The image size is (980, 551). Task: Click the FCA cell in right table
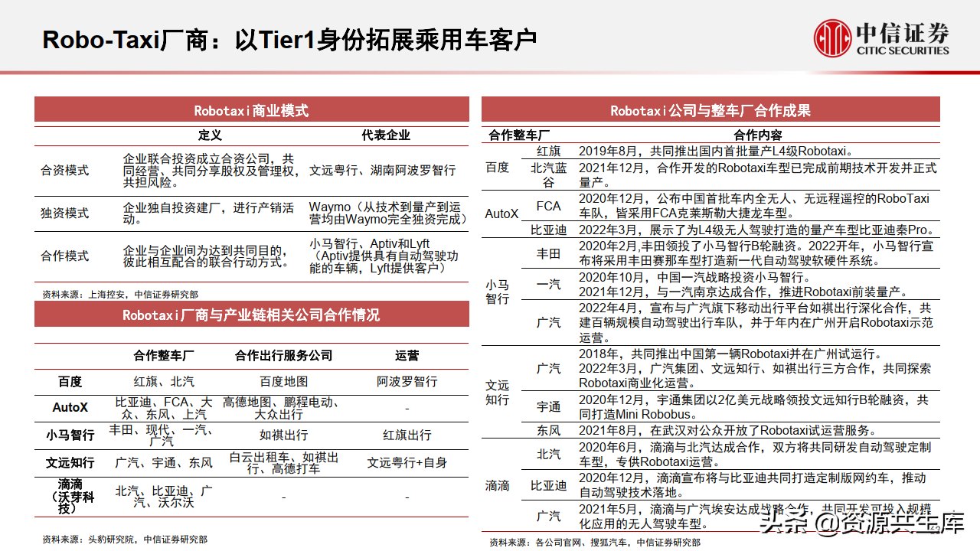[x=548, y=206]
